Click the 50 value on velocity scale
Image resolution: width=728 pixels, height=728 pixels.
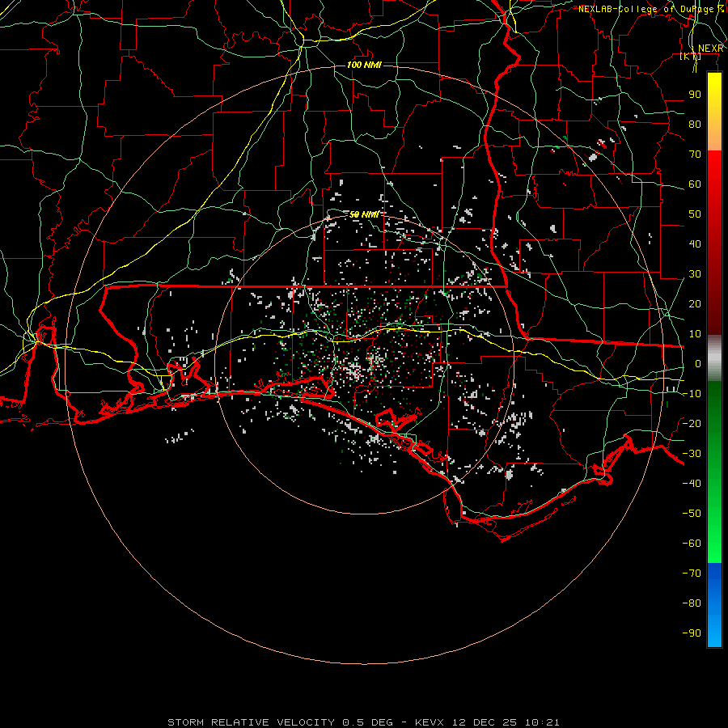695,214
